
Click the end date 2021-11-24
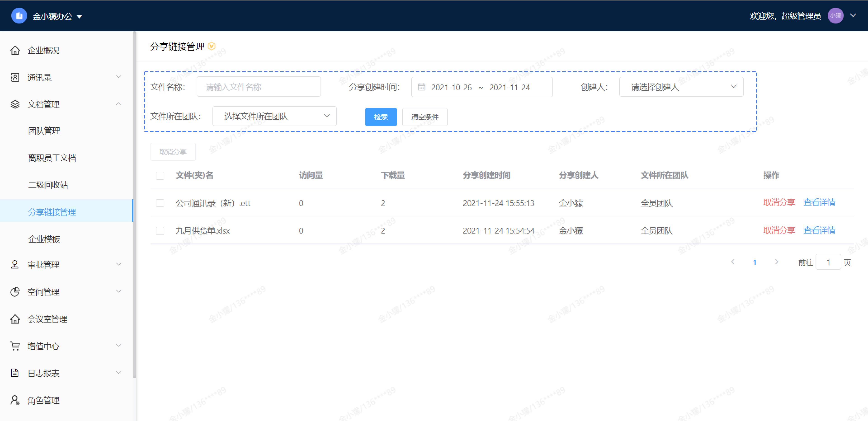pyautogui.click(x=509, y=88)
